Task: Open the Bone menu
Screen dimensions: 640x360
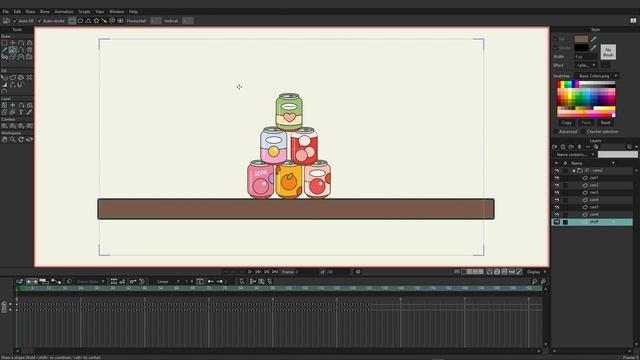Action: (x=45, y=11)
